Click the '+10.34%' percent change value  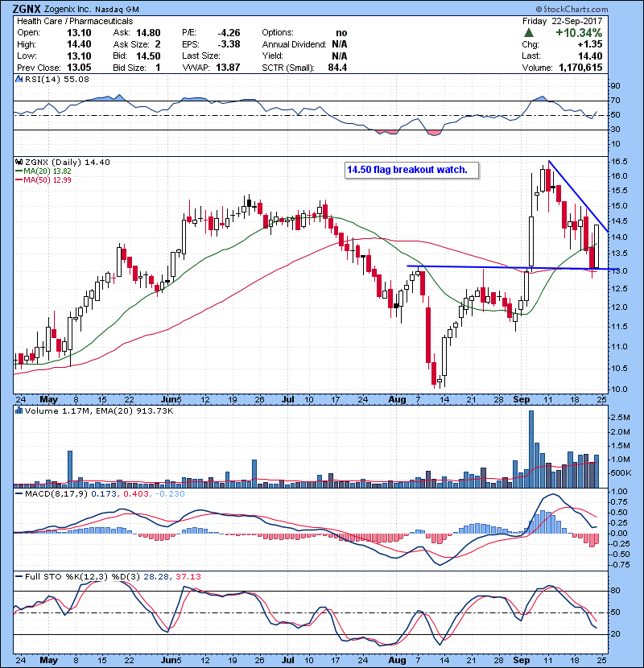point(579,33)
